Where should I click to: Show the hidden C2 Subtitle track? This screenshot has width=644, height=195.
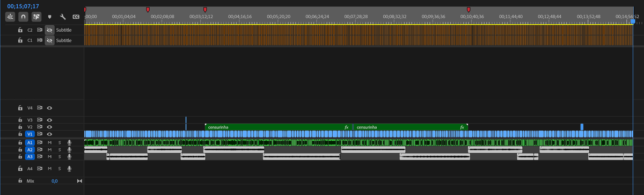point(49,30)
